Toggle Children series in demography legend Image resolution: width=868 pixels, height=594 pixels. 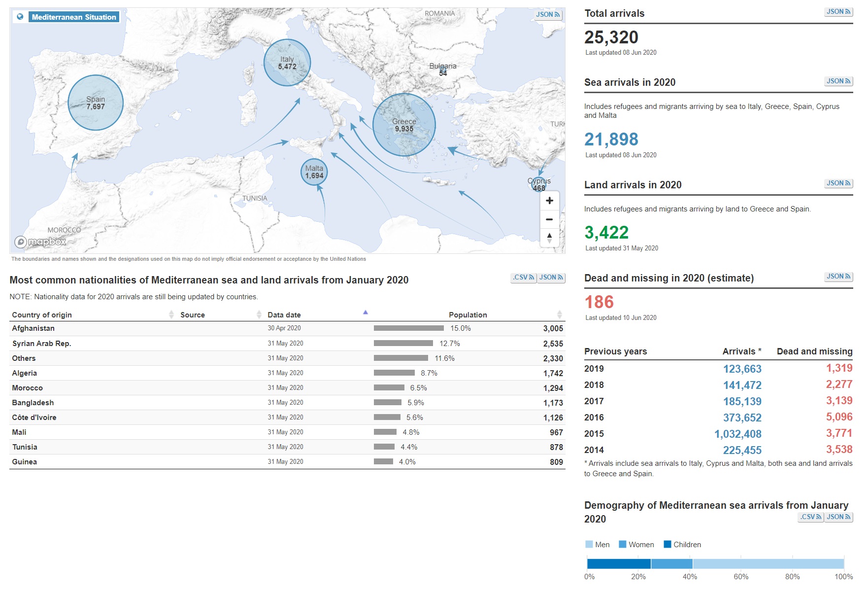682,545
